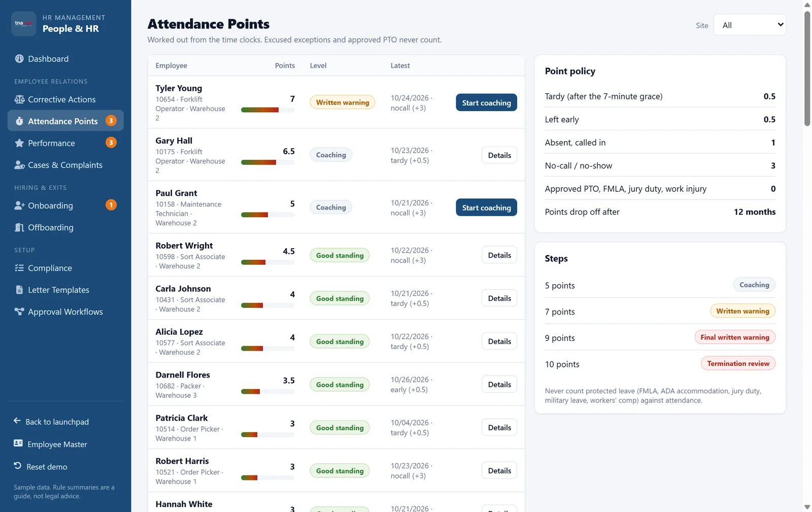Open Approval Workflows in the sidebar
812x512 pixels.
(65, 312)
